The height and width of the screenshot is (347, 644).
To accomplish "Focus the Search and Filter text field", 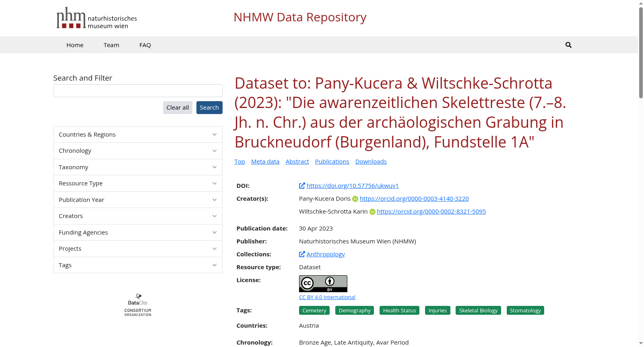I will pos(138,91).
